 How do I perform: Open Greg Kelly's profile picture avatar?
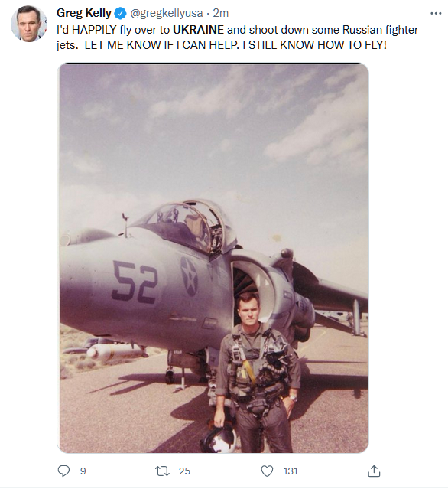coord(28,24)
